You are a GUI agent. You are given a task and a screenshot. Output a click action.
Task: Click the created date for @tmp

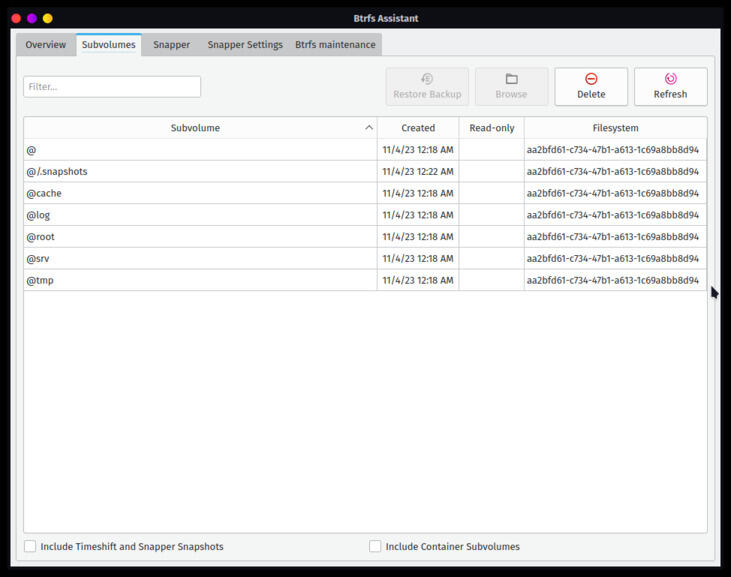(x=418, y=280)
